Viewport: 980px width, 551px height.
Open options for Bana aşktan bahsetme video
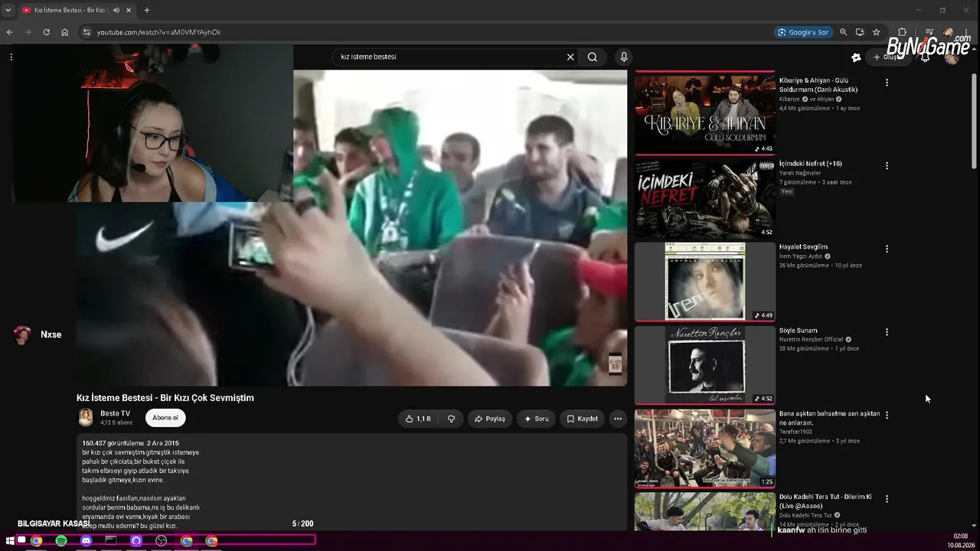click(887, 415)
